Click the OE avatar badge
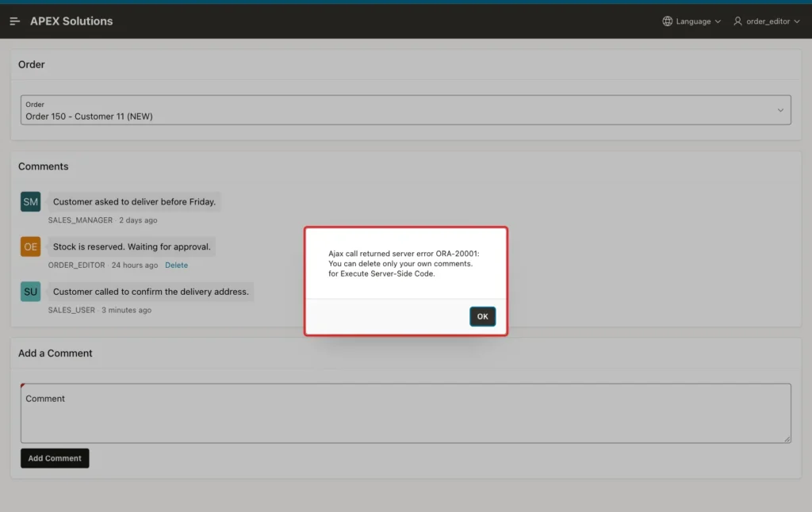The width and height of the screenshot is (812, 512). pos(31,247)
